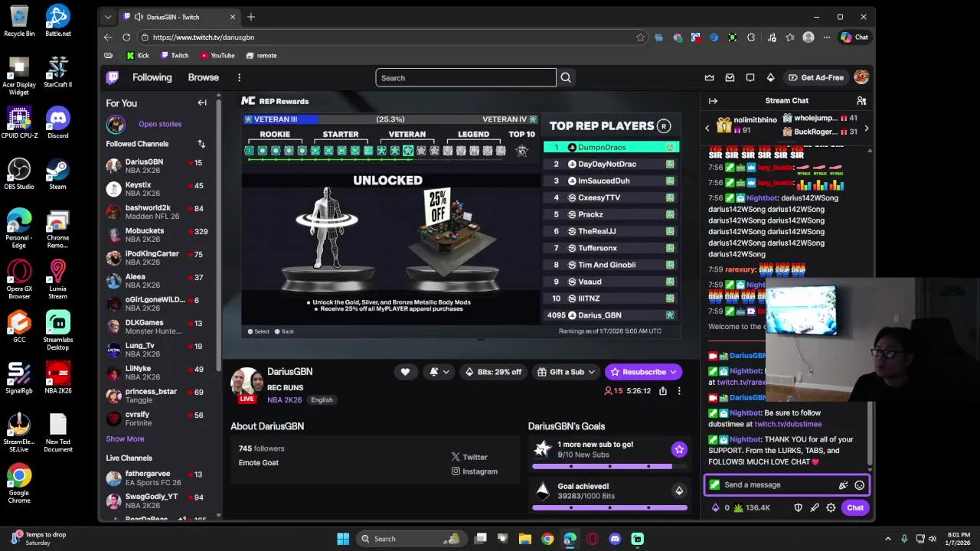Open the Twitter social link
Screen dimensions: 980x551
coord(469,457)
